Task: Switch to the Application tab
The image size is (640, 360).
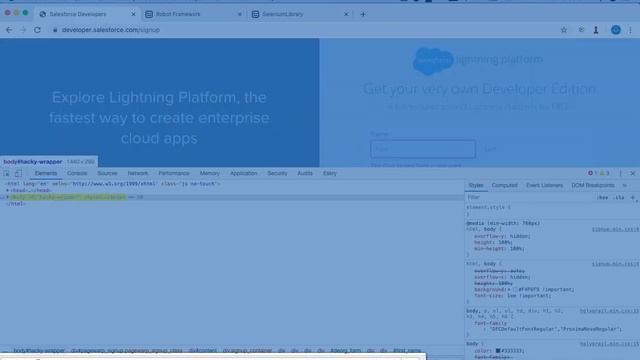Action: click(243, 173)
